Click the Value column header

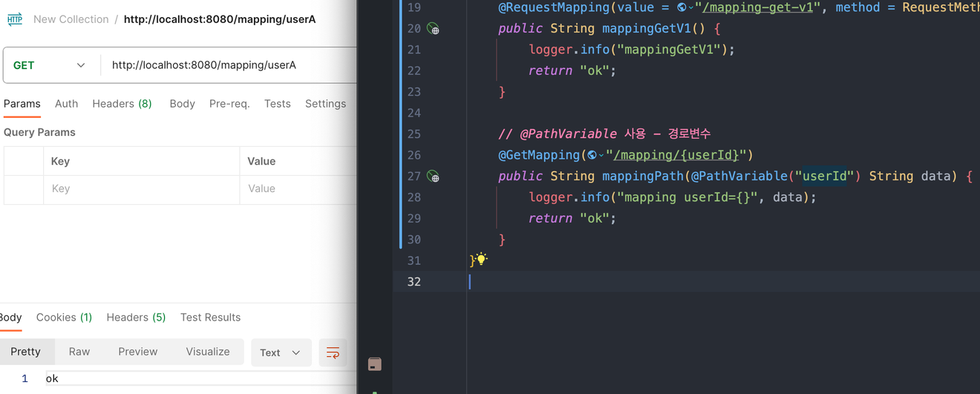(x=261, y=161)
